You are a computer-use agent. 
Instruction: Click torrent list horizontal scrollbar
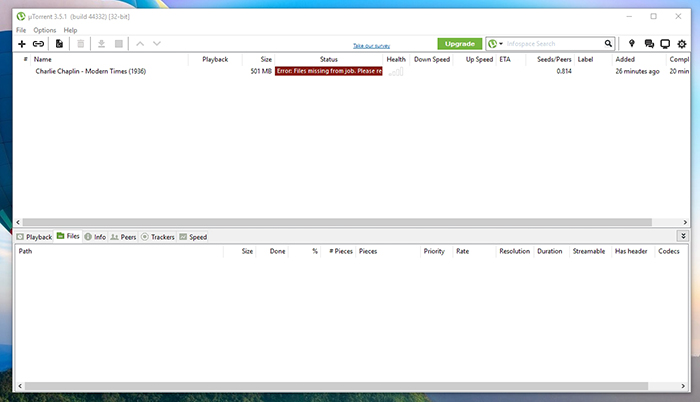[x=338, y=222]
